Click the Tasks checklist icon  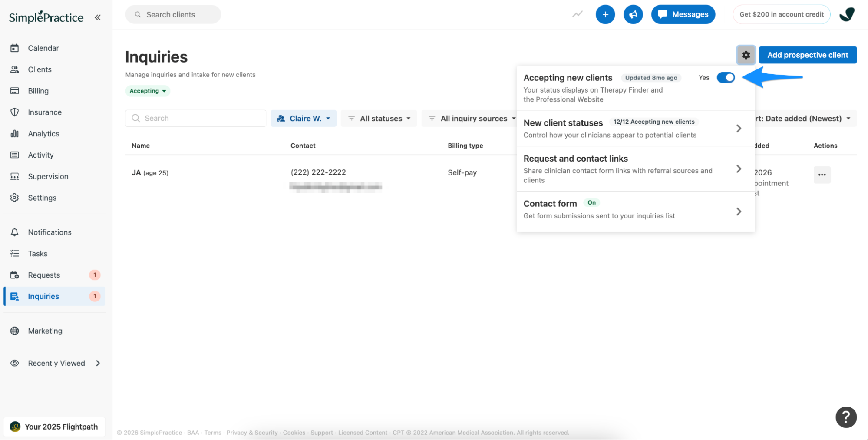tap(14, 253)
